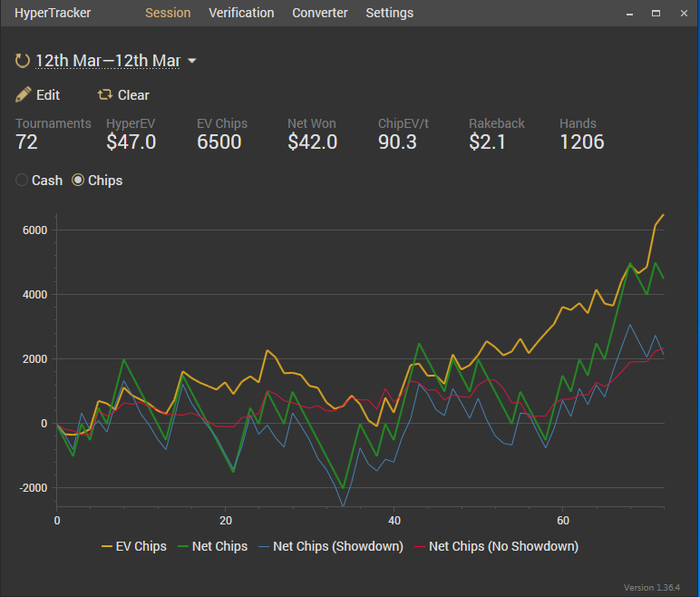Click the green Net Chips legend swatch
Viewport: 700px width, 597px height.
tap(183, 547)
